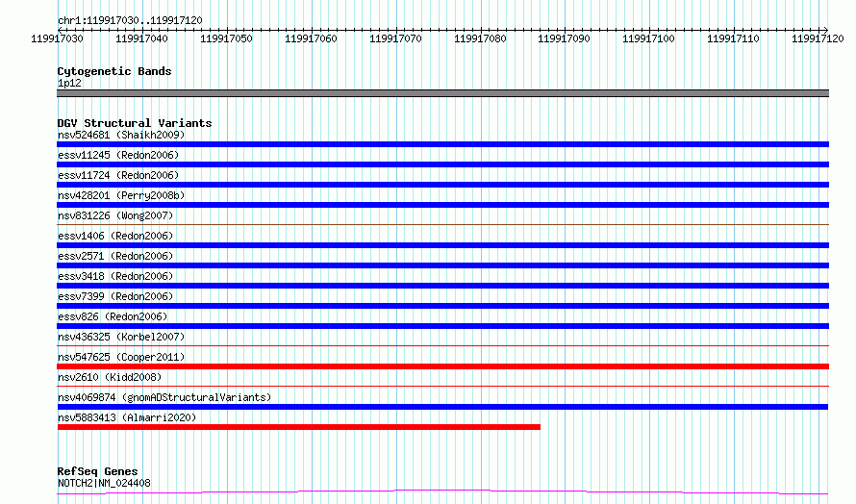Select nsv428201 (Perry2008b) label

pyautogui.click(x=121, y=195)
